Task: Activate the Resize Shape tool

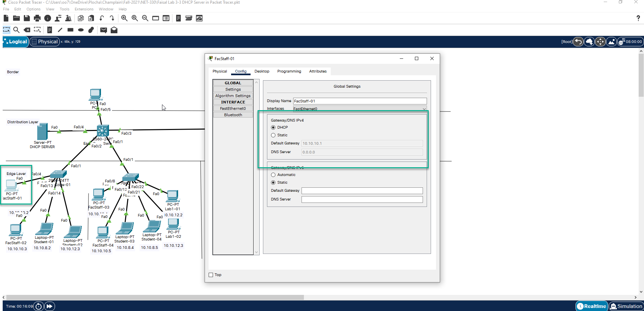Action: [x=37, y=30]
